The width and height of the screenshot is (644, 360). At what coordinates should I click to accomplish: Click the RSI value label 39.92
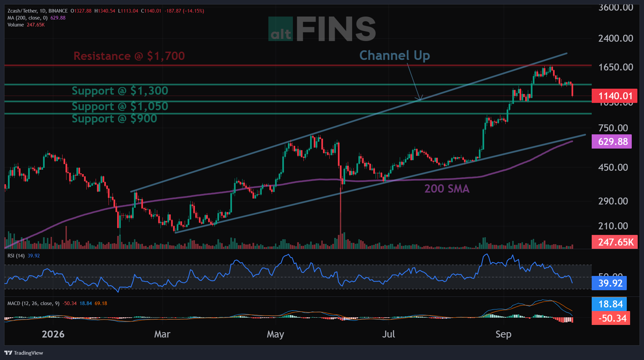(609, 283)
